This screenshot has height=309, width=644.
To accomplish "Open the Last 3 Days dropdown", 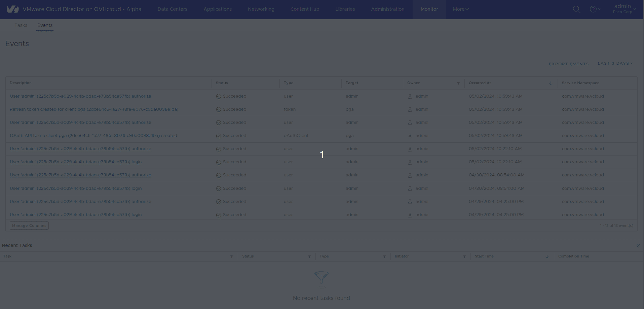I will pos(615,63).
